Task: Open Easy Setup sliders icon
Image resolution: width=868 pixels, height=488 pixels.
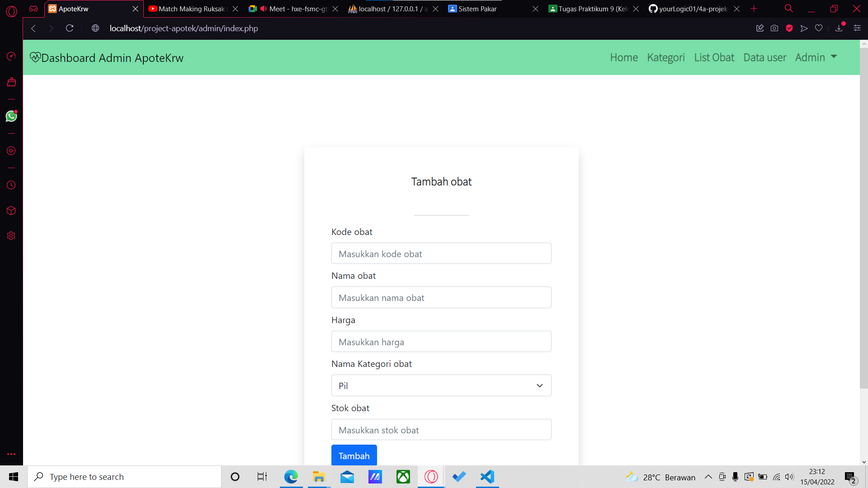Action: pos(857,28)
